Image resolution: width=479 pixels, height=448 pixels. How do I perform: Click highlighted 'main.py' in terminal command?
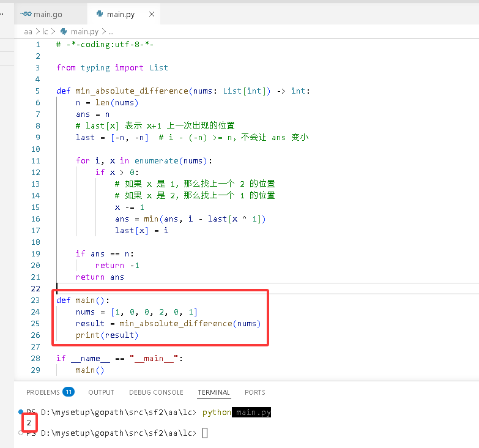pyautogui.click(x=253, y=413)
